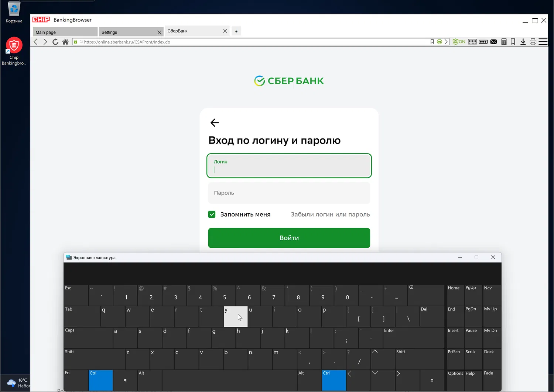This screenshot has width=554, height=392.
Task: Toggle right Alt on the on-screen keyboard
Action: (310, 381)
